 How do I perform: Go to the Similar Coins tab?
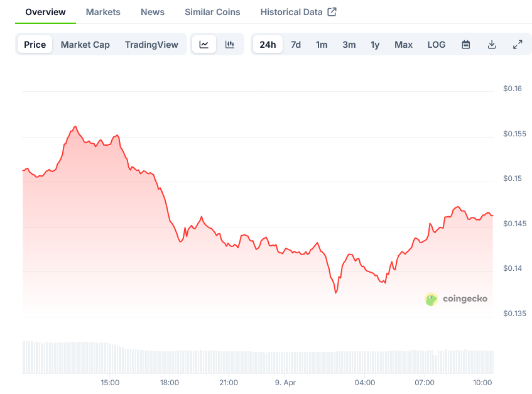coord(212,12)
